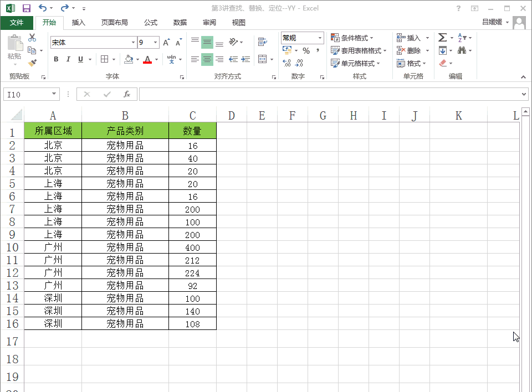Click the 套用表格格式 button
The width and height of the screenshot is (532, 392).
pos(359,50)
